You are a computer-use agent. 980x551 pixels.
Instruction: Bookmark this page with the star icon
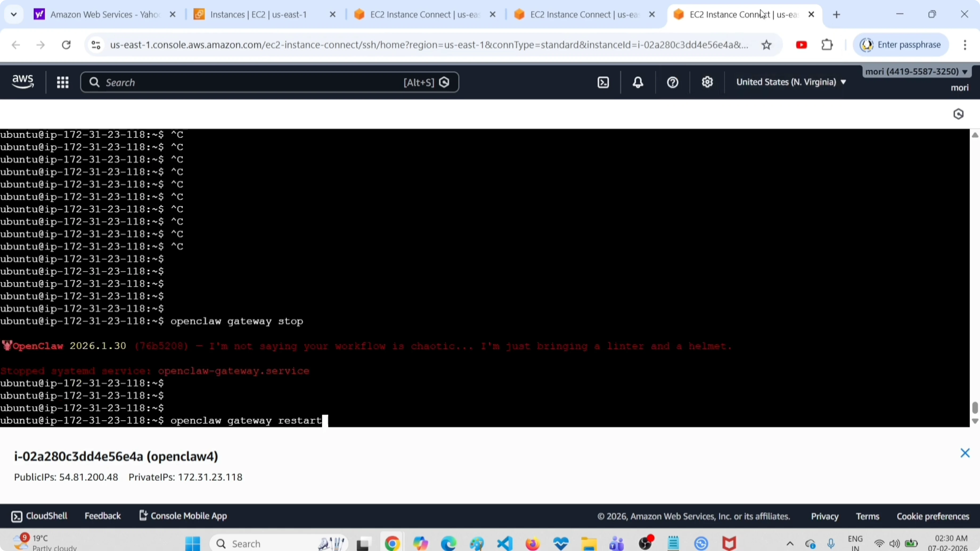[766, 45]
